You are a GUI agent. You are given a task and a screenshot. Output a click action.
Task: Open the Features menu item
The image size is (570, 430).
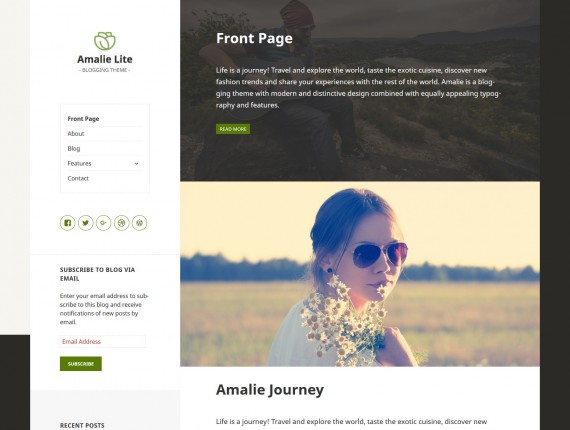click(79, 164)
